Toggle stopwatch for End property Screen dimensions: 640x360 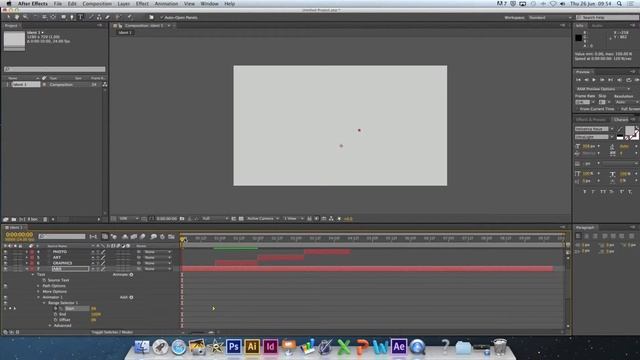56,314
